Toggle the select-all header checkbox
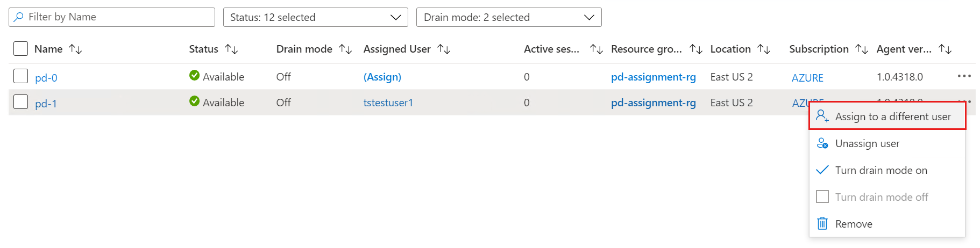This screenshot has height=248, width=980. tap(20, 49)
